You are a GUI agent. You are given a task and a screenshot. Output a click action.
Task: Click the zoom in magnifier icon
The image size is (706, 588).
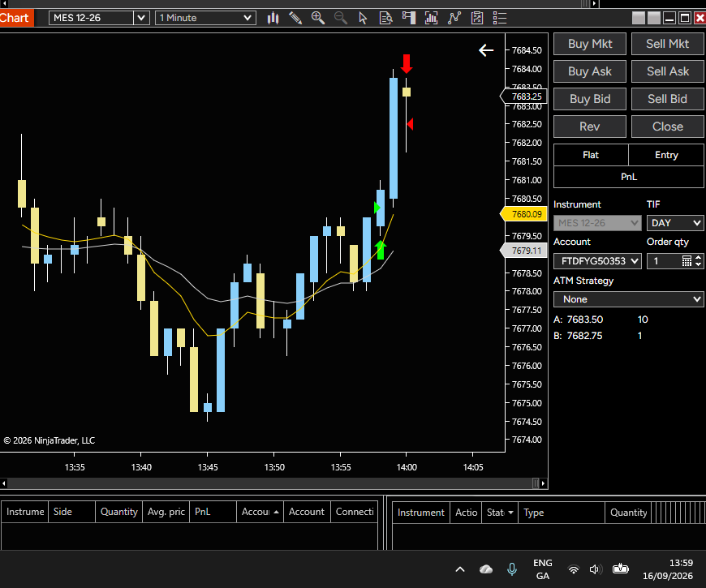318,18
